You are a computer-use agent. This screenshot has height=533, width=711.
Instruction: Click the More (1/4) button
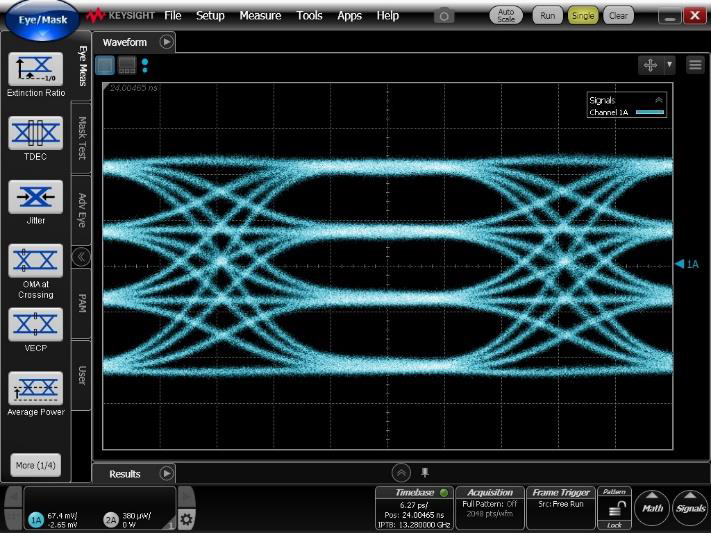point(35,465)
